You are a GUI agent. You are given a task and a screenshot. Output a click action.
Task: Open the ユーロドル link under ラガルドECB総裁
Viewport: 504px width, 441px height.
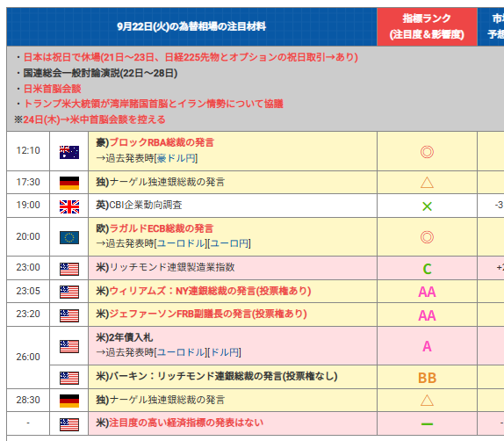point(181,243)
